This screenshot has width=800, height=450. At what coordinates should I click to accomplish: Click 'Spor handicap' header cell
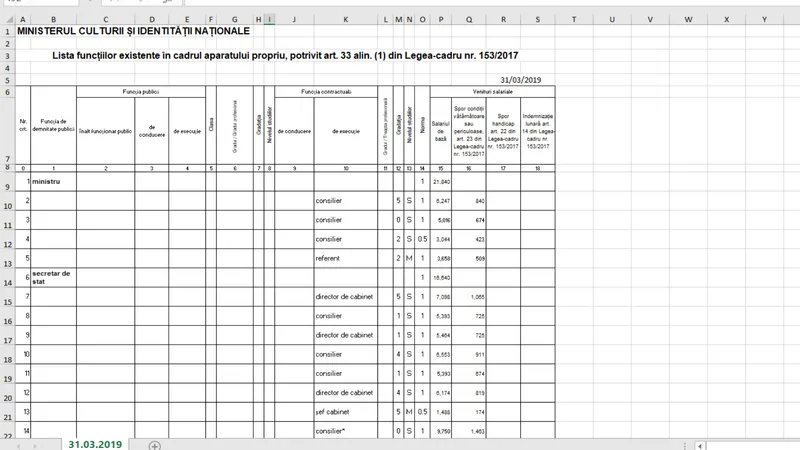[x=503, y=131]
